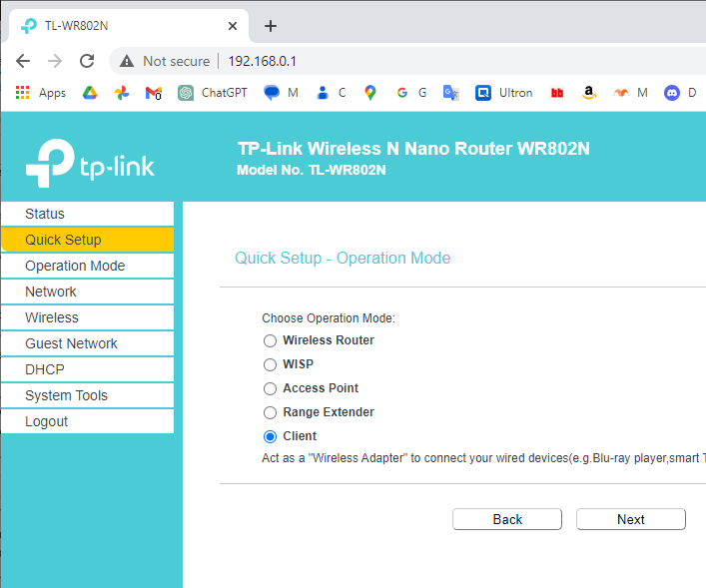
Task: Open the Discord bookmark
Action: 672,93
